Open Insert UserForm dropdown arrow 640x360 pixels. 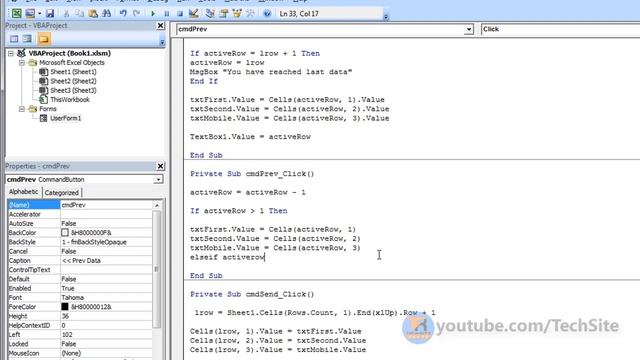(39, 13)
